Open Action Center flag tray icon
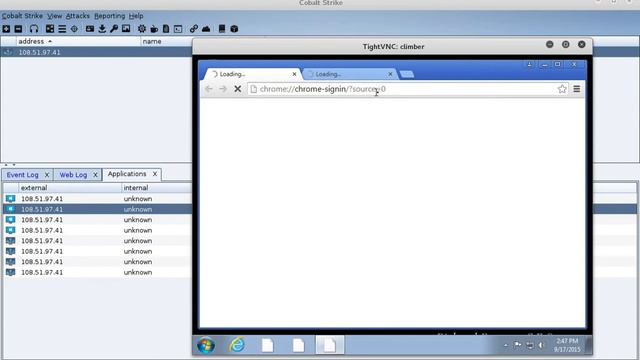The width and height of the screenshot is (640, 360). (518, 345)
